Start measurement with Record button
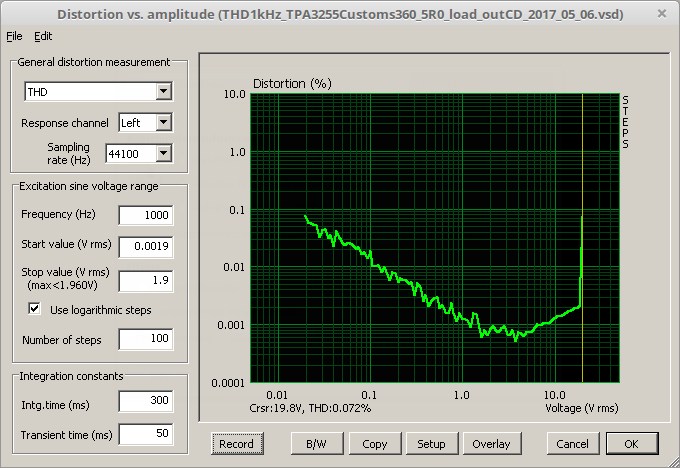The width and height of the screenshot is (680, 468). (237, 444)
